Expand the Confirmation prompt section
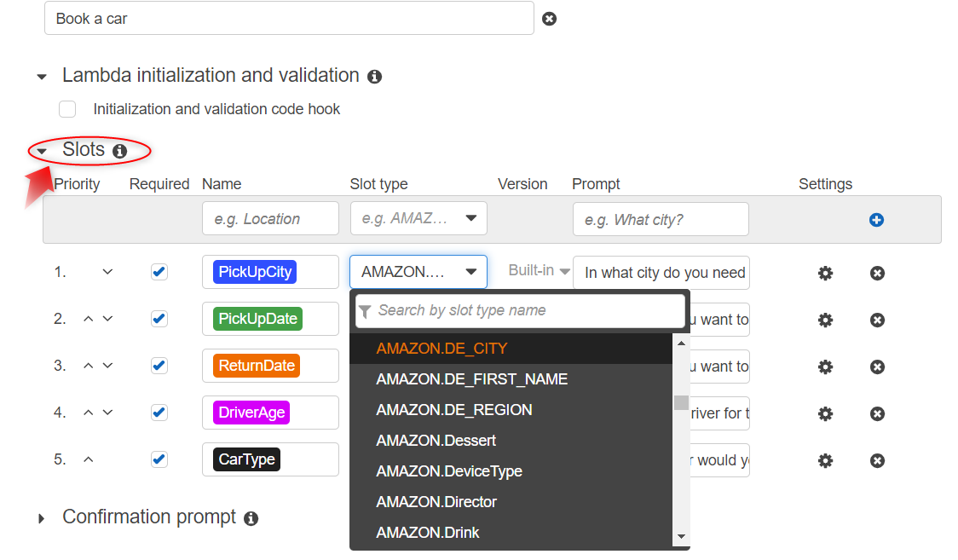 pyautogui.click(x=42, y=518)
